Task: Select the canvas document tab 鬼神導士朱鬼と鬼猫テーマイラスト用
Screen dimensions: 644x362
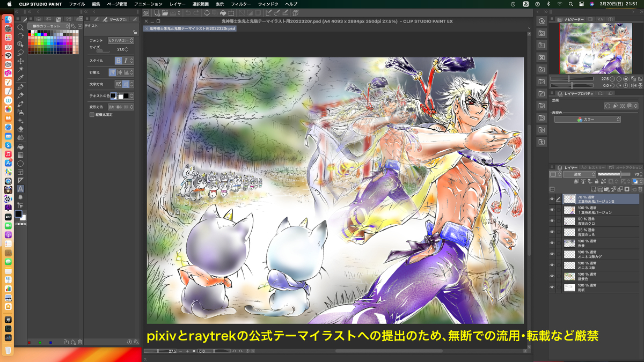Action: pos(191,28)
